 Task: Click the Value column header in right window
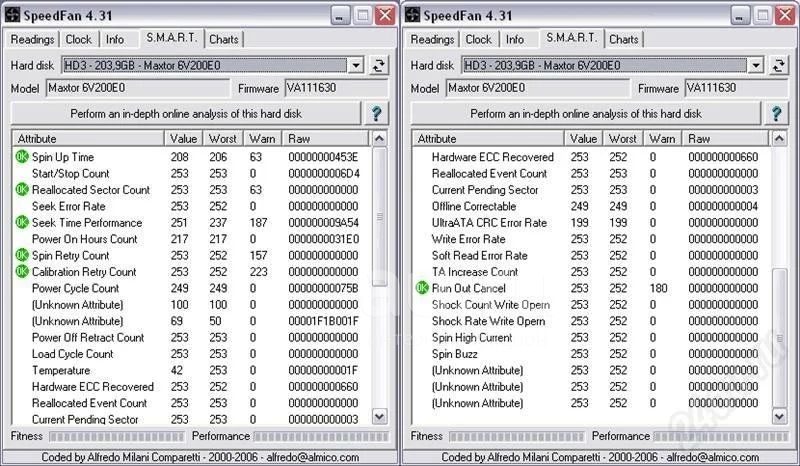584,138
